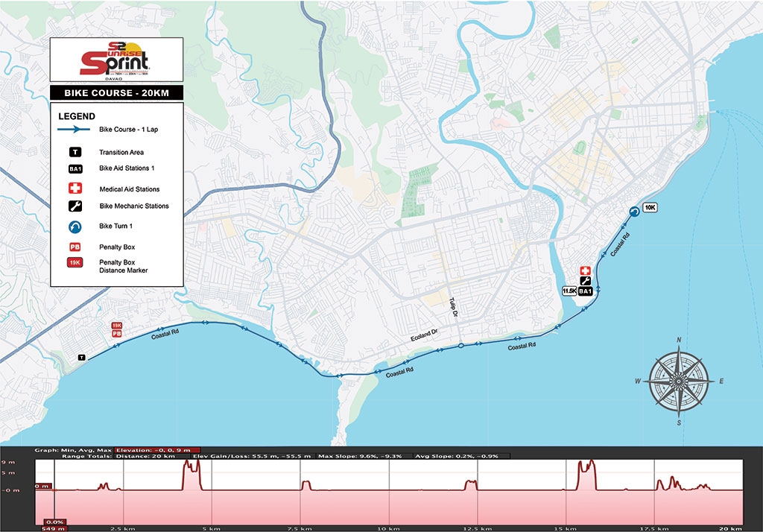
Task: Click the red 549 m marker on elevation graph
Action: (x=55, y=528)
